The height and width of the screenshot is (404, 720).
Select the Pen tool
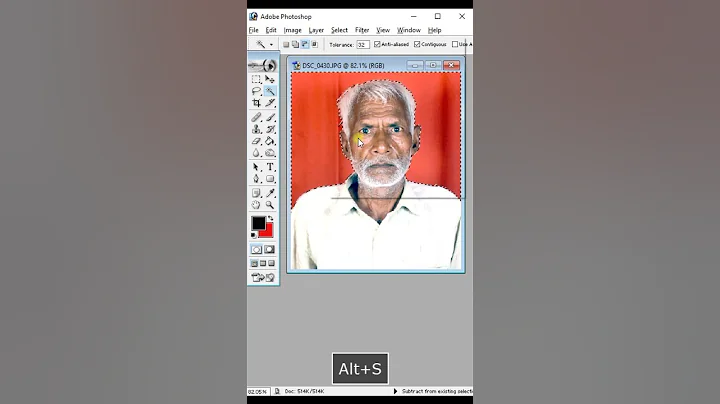(256, 179)
